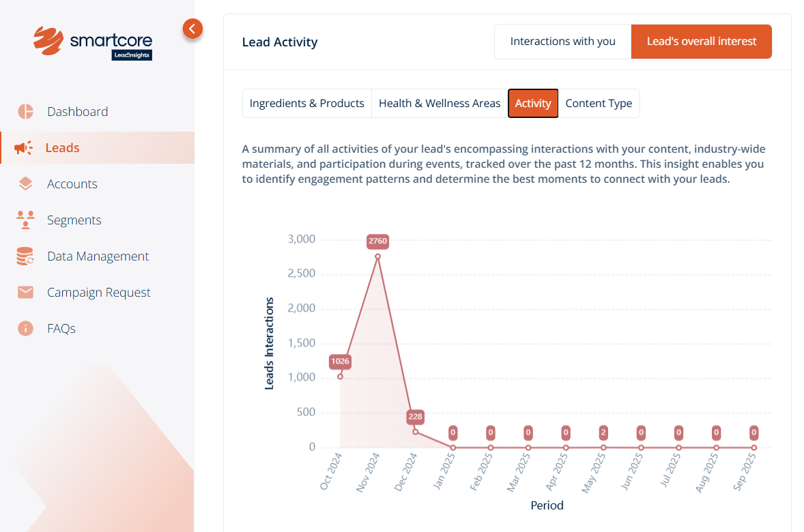Viewport: 804px width, 532px height.
Task: Select Lead's overall interest toggle
Action: point(701,42)
